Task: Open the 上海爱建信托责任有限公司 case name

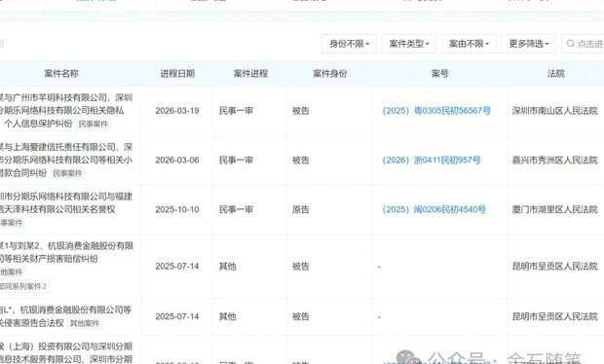Action: click(x=66, y=160)
